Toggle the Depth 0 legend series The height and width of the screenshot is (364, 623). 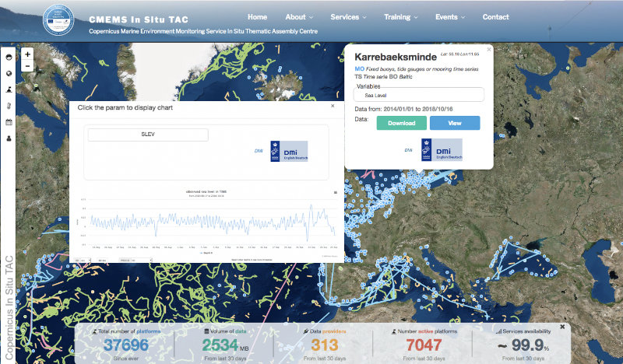pos(206,253)
